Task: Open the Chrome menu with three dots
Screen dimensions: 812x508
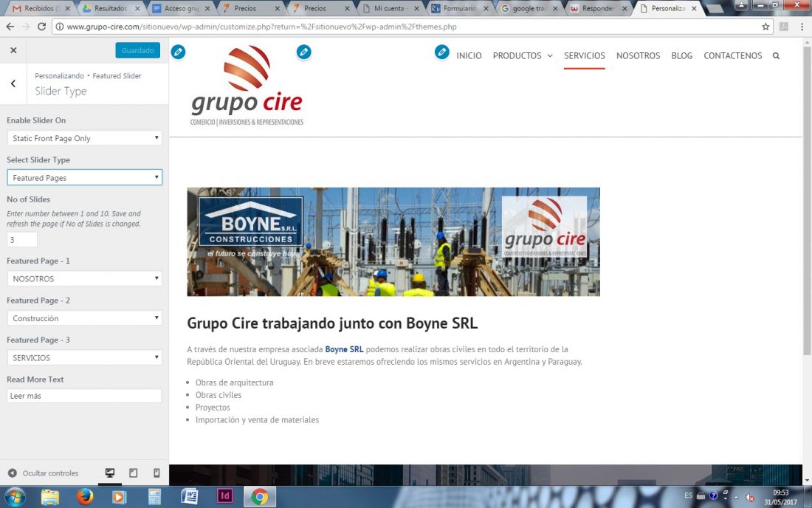Action: click(x=802, y=27)
